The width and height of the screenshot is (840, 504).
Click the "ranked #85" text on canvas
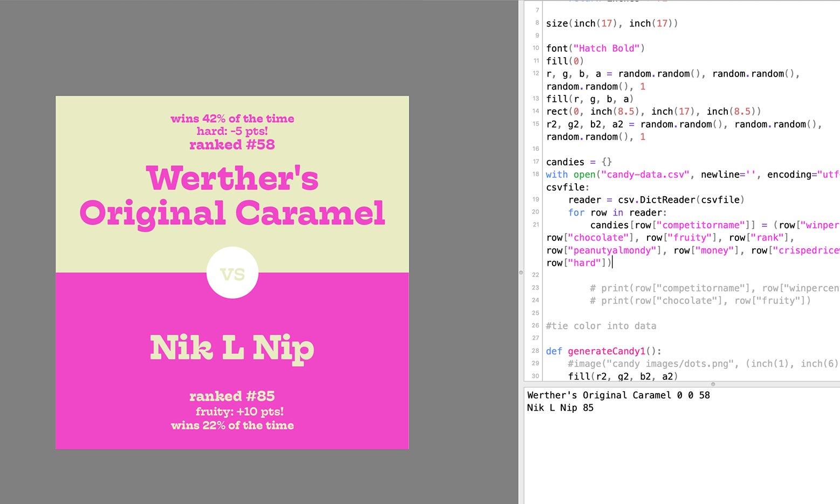click(232, 396)
